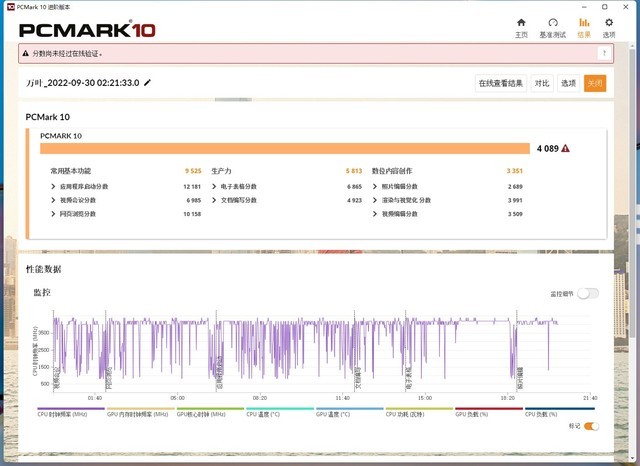The height and width of the screenshot is (466, 640).
Task: Click Options (选项) button beside Compare
Action: point(568,83)
